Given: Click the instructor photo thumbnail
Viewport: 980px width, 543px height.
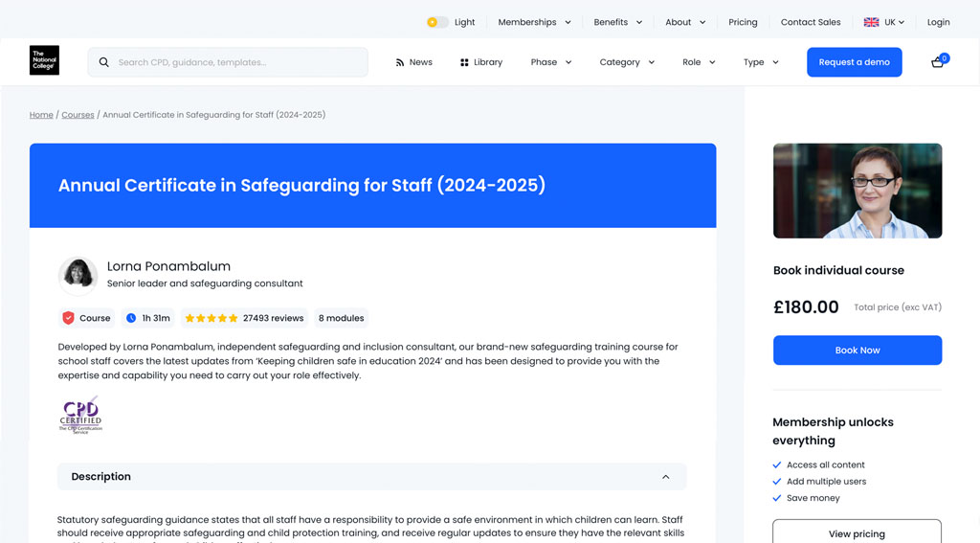Looking at the screenshot, I should (x=857, y=191).
